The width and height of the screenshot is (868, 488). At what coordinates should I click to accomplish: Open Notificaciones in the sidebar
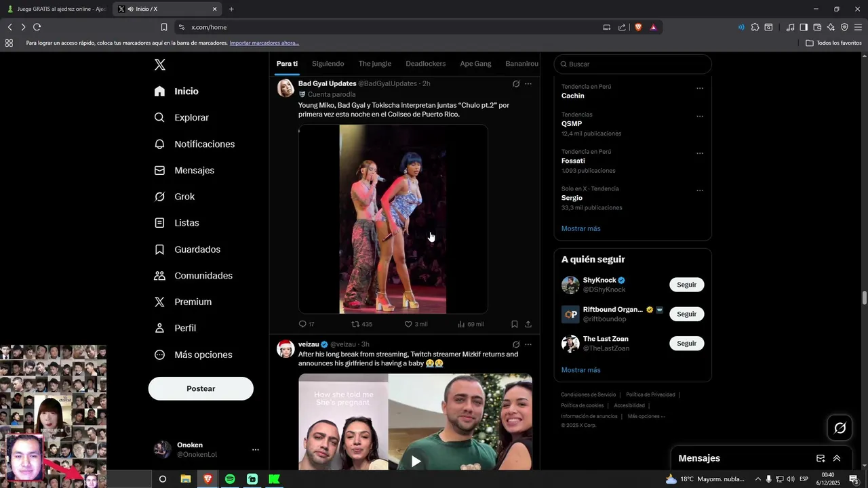click(195, 144)
